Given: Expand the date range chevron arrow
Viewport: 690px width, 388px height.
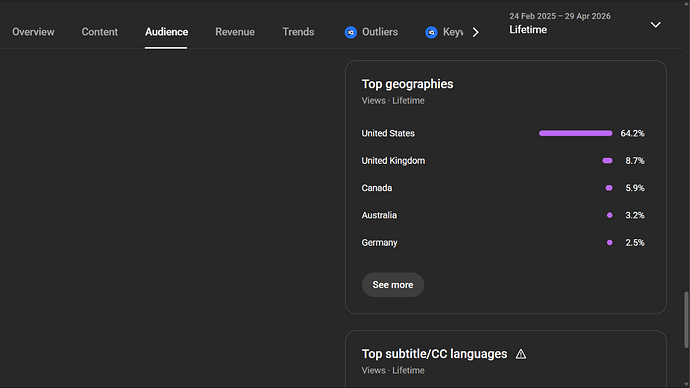Looking at the screenshot, I should 656,25.
